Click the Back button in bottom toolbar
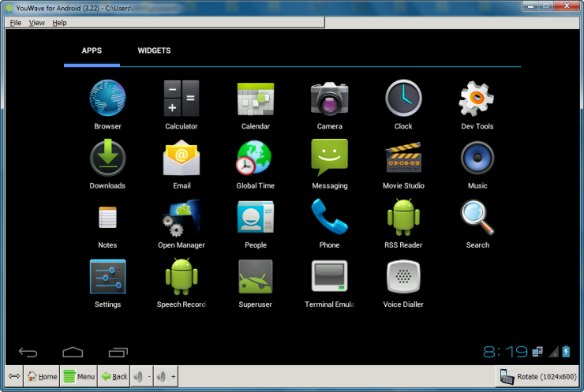 (x=114, y=376)
